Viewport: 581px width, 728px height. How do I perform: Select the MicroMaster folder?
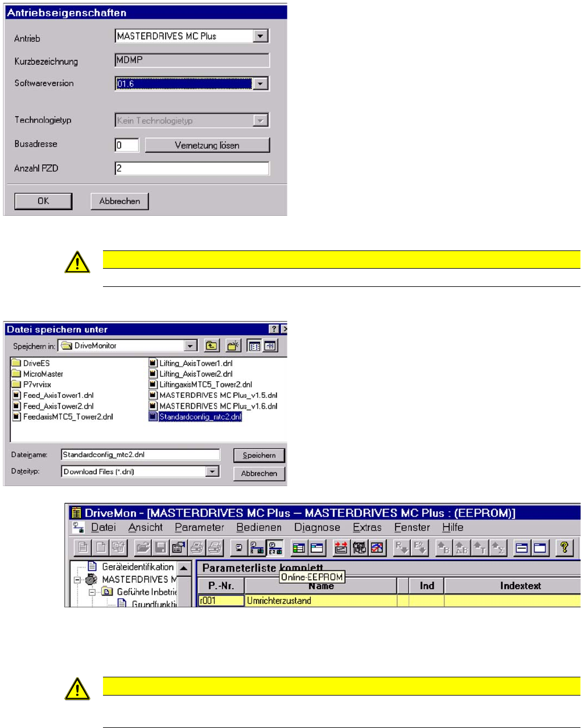click(38, 374)
